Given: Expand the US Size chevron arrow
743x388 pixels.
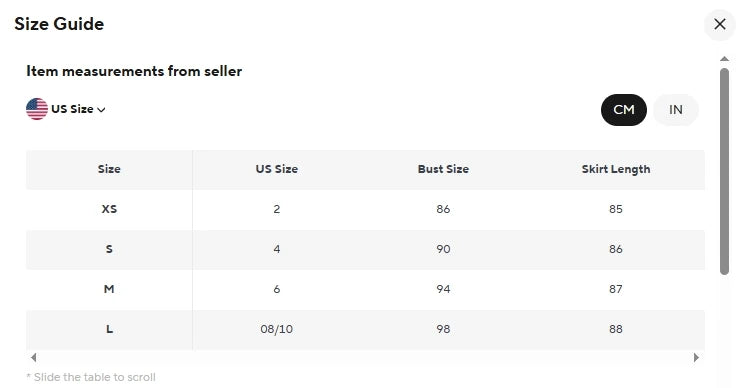Looking at the screenshot, I should tap(101, 109).
